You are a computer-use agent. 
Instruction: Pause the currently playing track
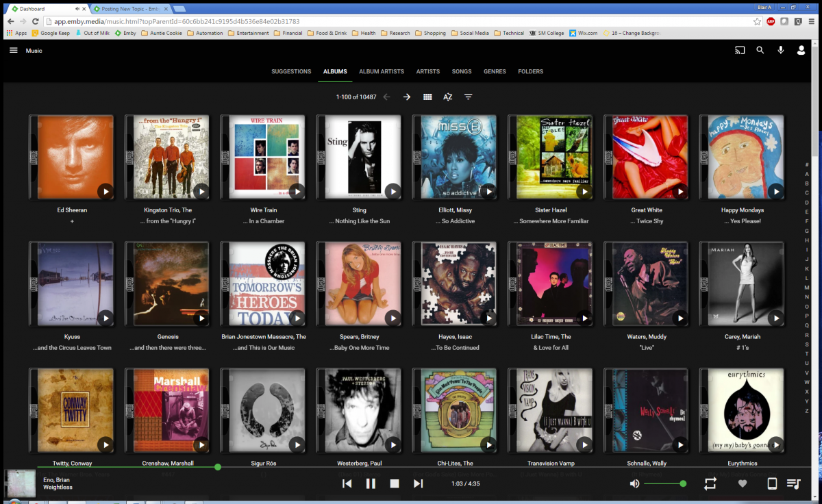click(x=371, y=483)
